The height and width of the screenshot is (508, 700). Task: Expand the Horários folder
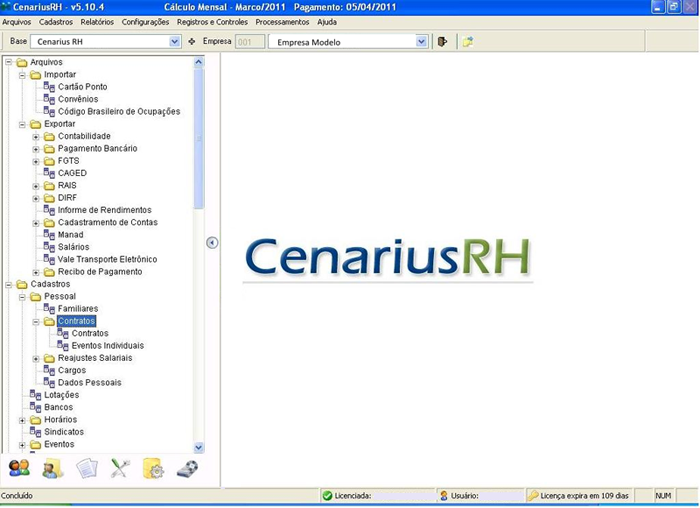tap(22, 420)
